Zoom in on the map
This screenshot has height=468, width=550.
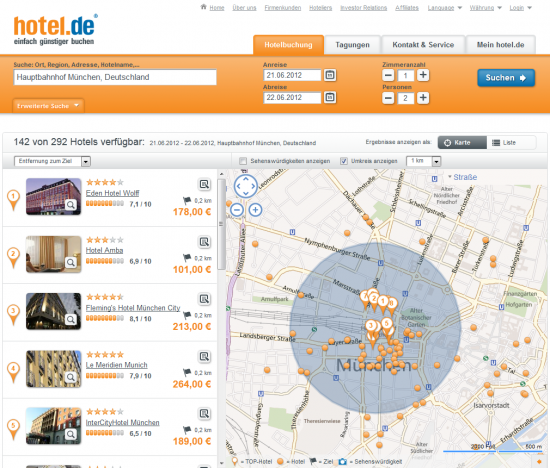click(255, 210)
